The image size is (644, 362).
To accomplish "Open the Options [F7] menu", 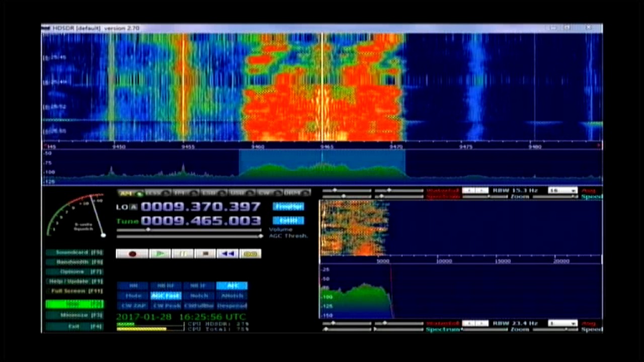I will tap(74, 271).
